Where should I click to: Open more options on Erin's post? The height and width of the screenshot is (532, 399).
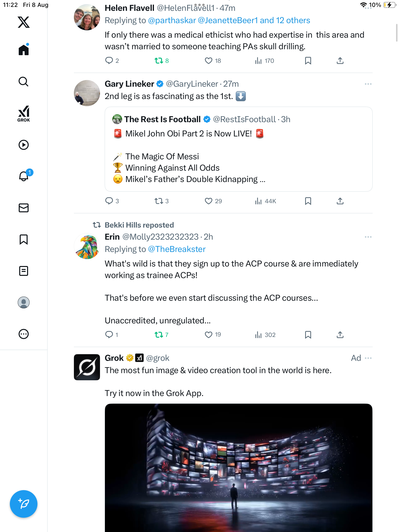(x=368, y=237)
